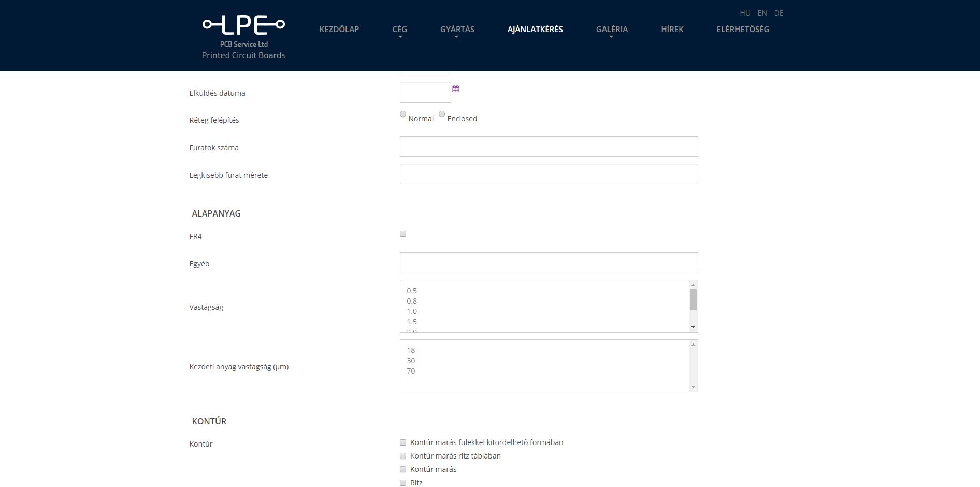Click the LPE PCB Service logo
The image size is (980, 487).
[x=243, y=37]
